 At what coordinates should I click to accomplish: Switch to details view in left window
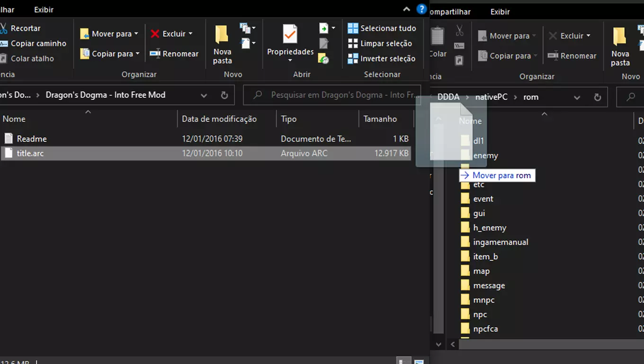pyautogui.click(x=403, y=361)
